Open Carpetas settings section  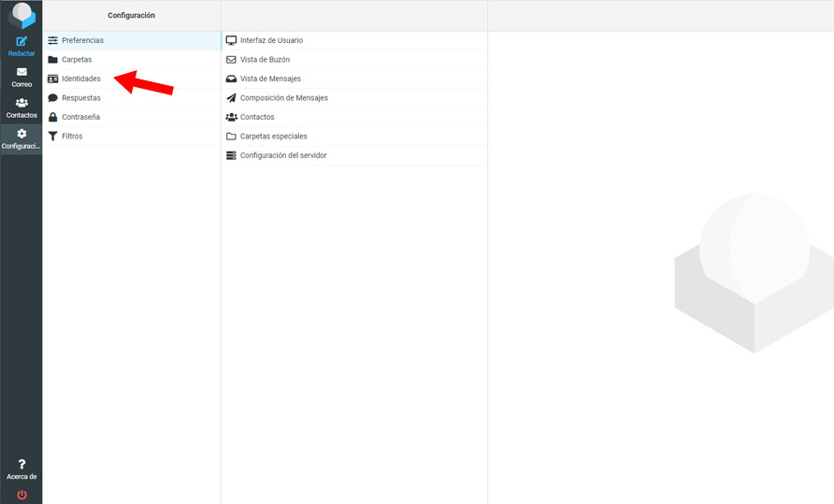point(132,60)
